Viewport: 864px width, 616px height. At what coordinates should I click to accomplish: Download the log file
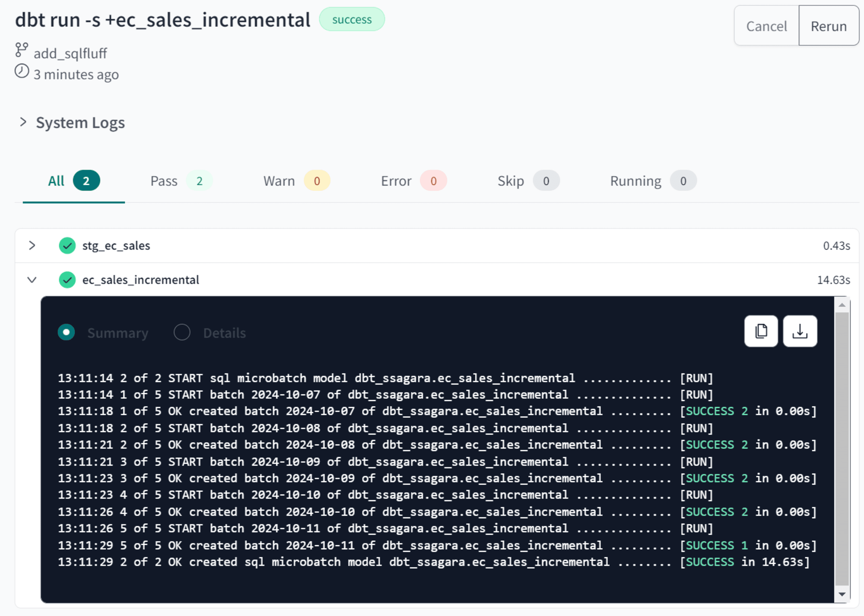(x=800, y=331)
